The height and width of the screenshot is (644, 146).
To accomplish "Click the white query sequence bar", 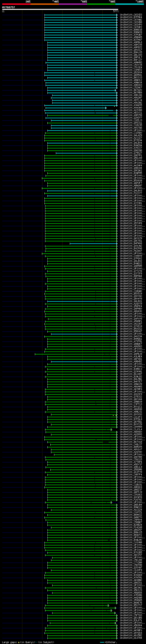I will 60,10.
